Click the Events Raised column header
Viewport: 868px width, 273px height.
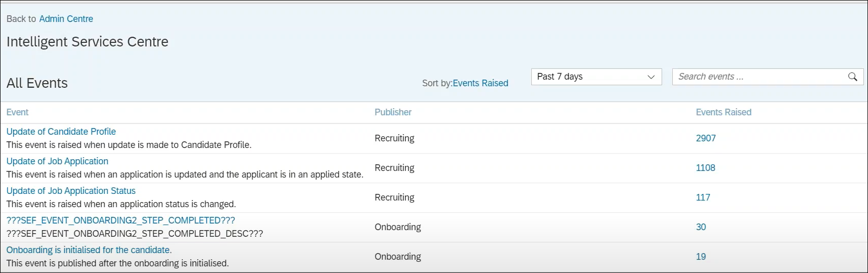(723, 112)
